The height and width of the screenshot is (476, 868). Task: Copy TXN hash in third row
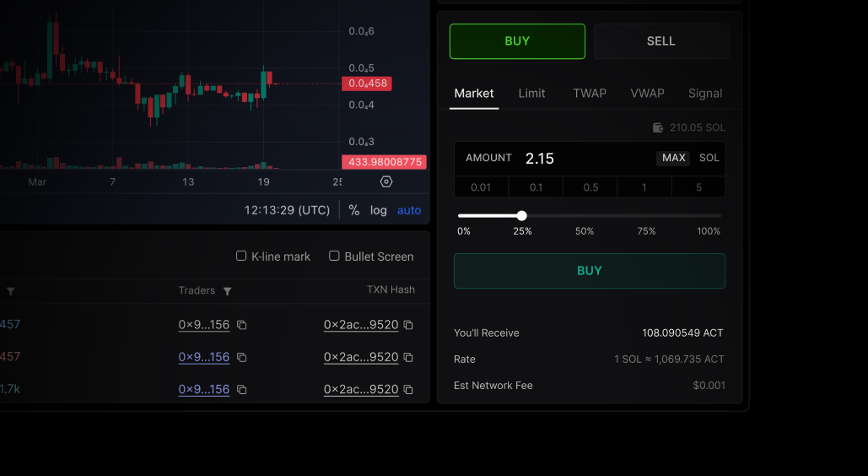408,390
